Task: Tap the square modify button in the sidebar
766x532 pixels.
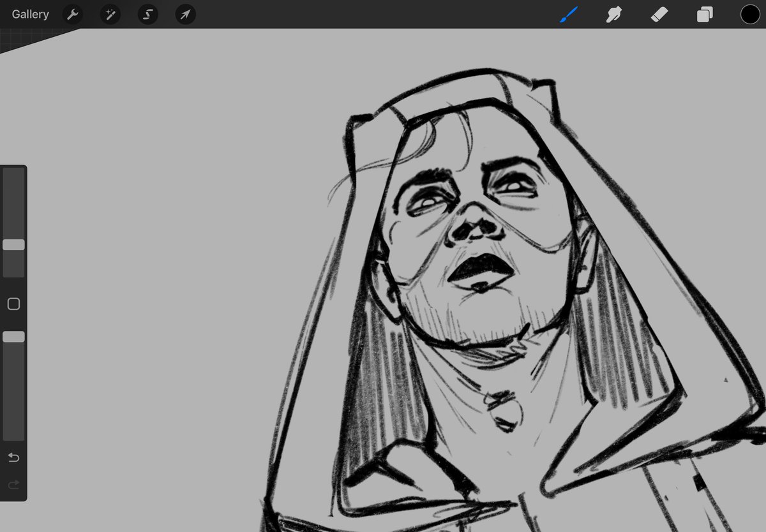Action: click(x=13, y=304)
